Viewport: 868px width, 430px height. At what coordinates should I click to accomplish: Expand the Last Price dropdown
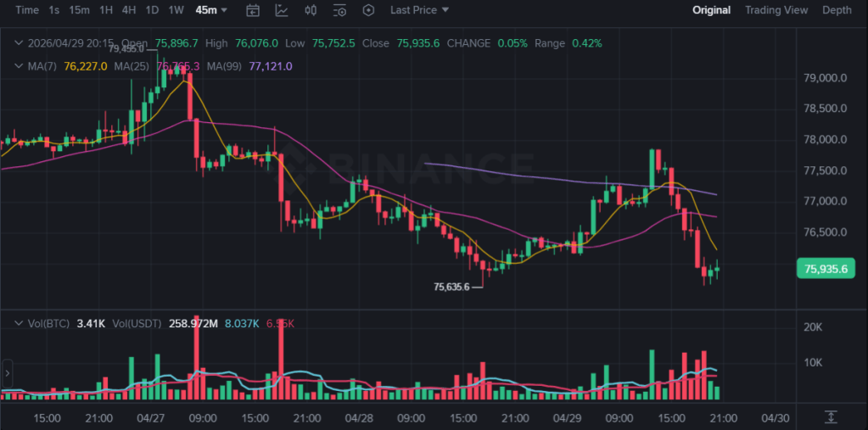[x=420, y=10]
